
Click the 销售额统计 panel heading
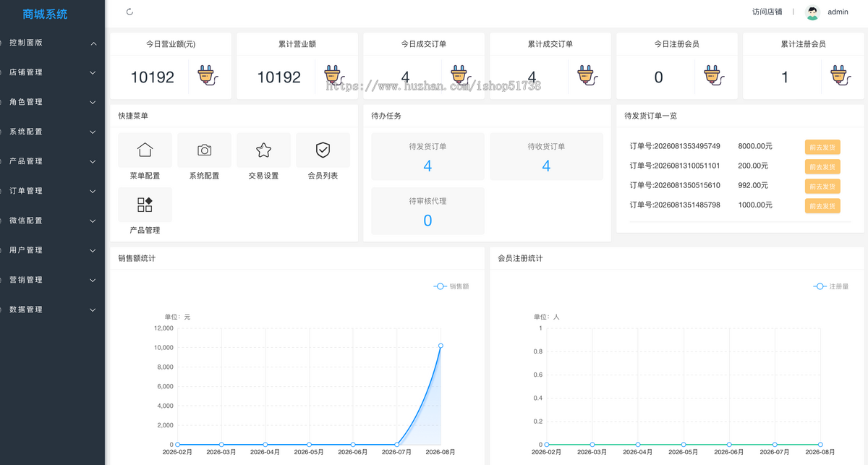pos(137,258)
